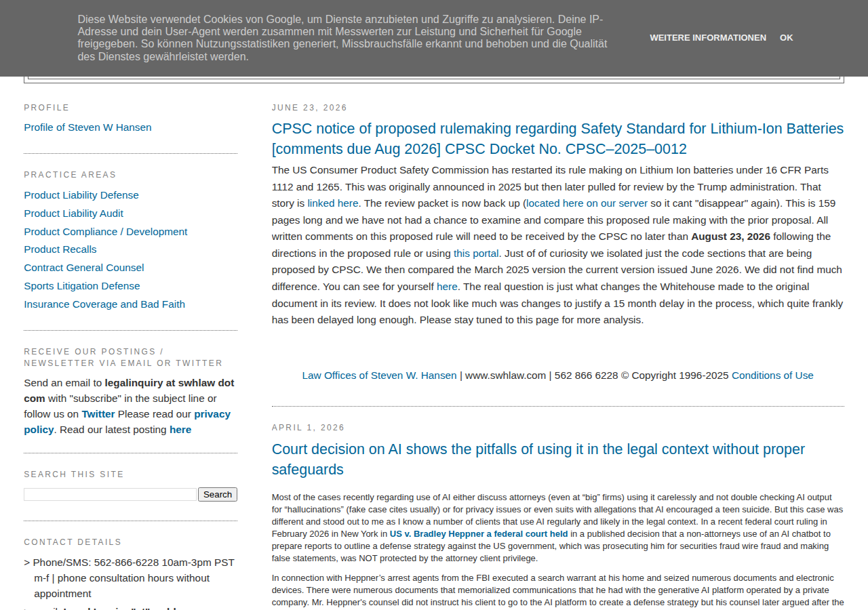Image resolution: width=868 pixels, height=610 pixels.
Task: Click the Search button
Action: point(218,494)
